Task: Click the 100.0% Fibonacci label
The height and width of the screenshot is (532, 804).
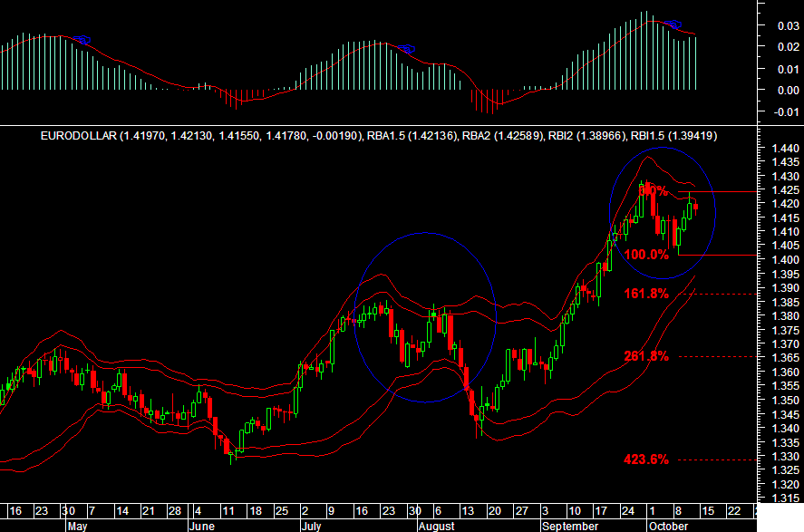Action: coord(645,255)
